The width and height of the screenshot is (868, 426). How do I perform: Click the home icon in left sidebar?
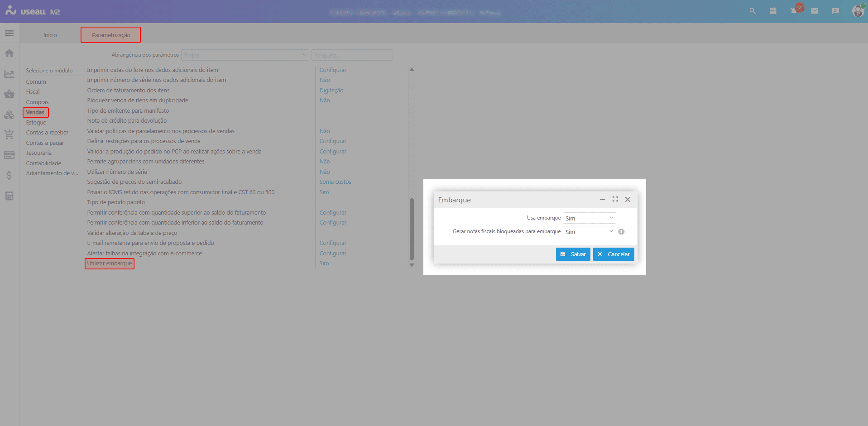pyautogui.click(x=9, y=53)
